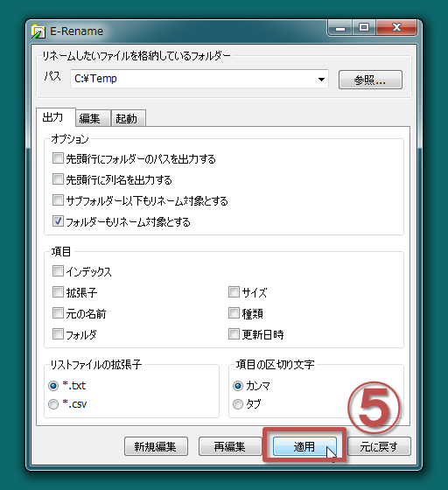Screen dimensions: 448x490
Task: Click the 新規編集 button
Action: click(156, 446)
